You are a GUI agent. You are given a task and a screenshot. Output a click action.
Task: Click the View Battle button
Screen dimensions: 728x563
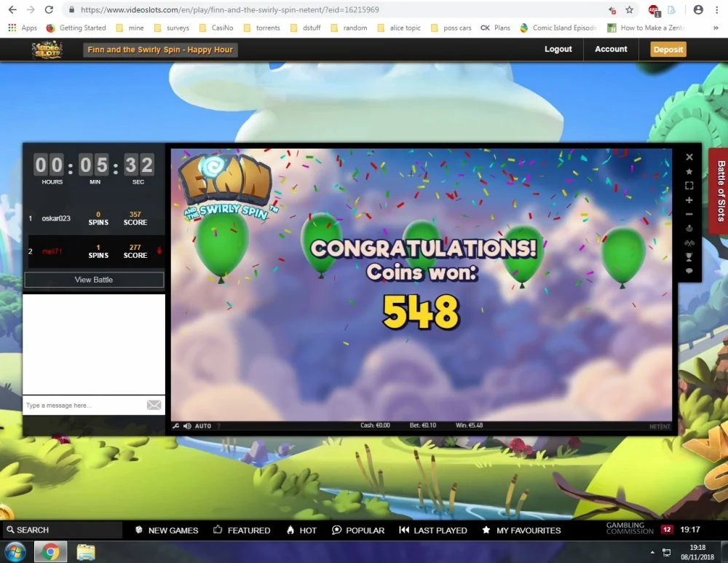point(94,280)
